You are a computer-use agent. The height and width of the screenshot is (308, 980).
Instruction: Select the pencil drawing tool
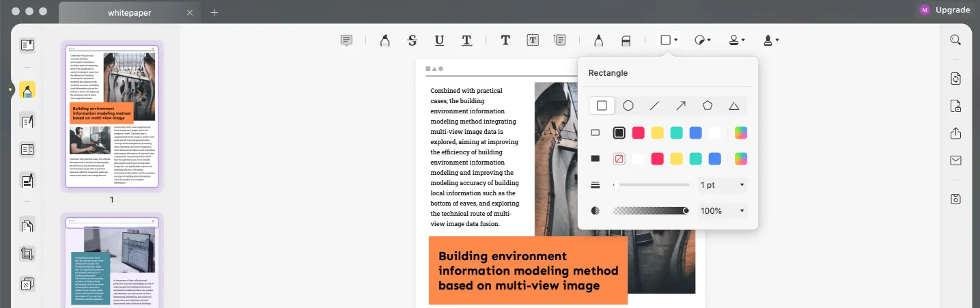point(598,40)
